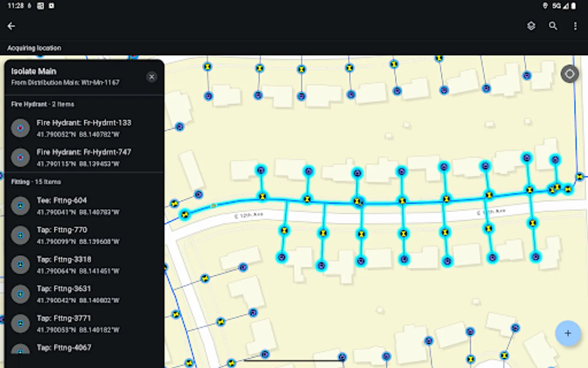
Task: Tap the Wtr-Mn-1167 distribution main subtitle
Action: [65, 82]
